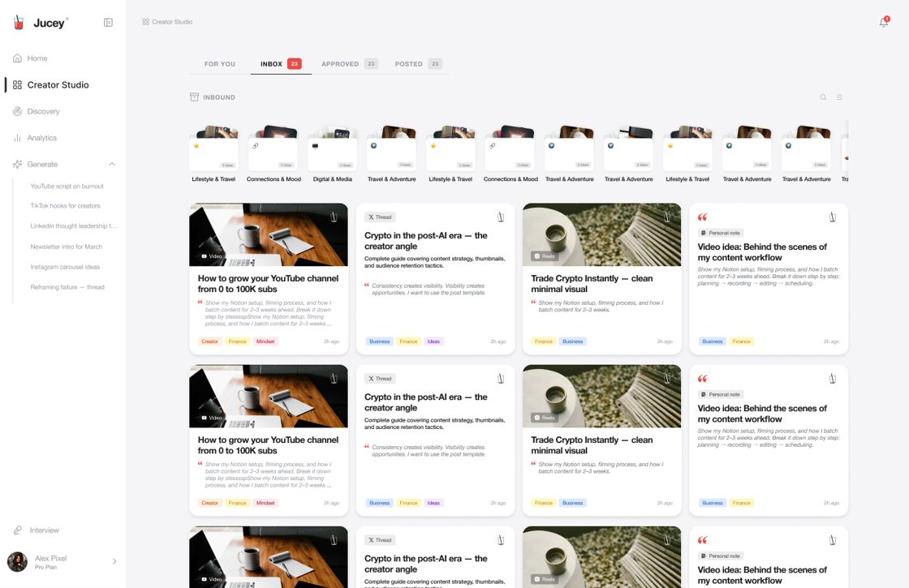Switch to the Approved tab
Image resolution: width=909 pixels, height=588 pixels.
coord(350,64)
